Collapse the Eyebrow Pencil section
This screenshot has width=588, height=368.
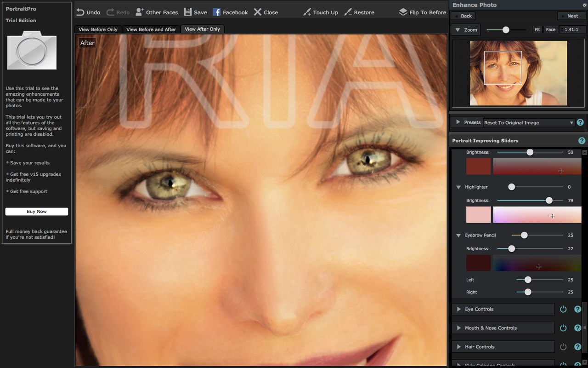pos(458,236)
